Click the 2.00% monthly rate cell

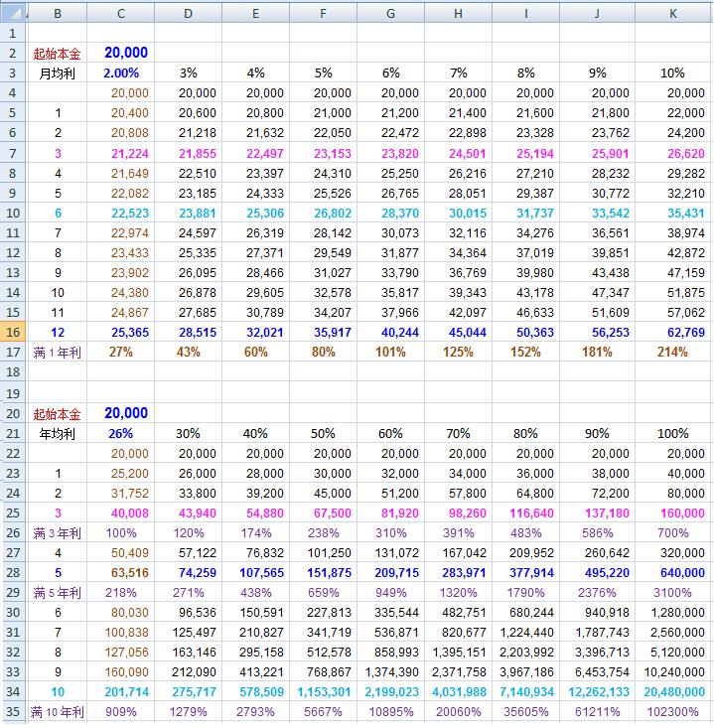[121, 73]
